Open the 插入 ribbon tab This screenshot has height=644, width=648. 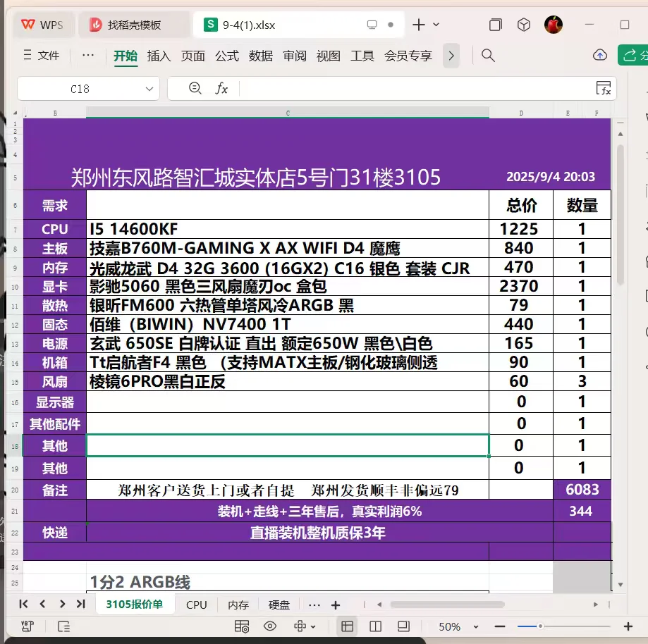(159, 56)
